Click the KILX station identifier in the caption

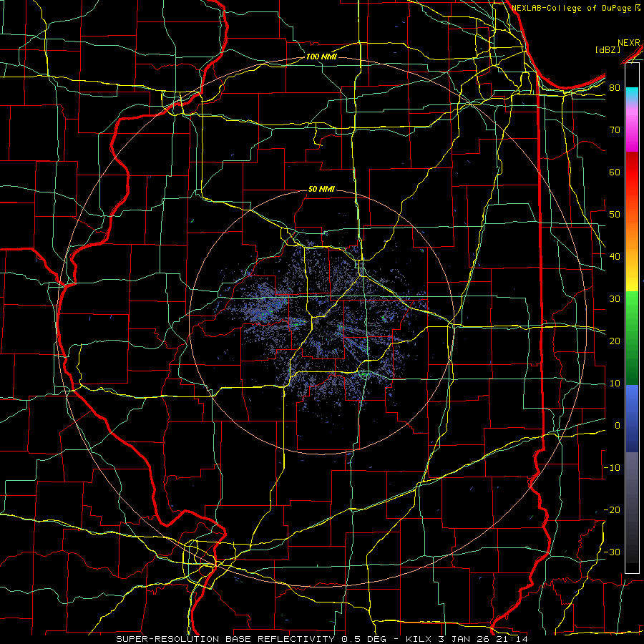(x=417, y=639)
